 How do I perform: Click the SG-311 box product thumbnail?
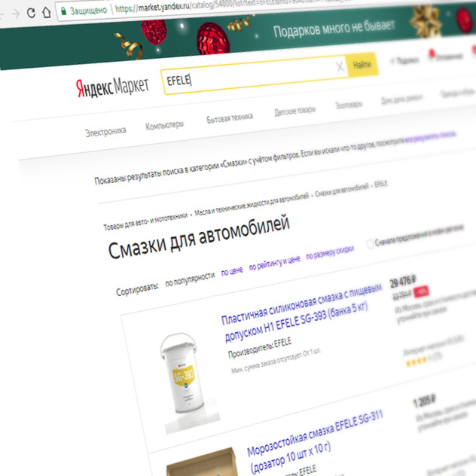(x=203, y=462)
